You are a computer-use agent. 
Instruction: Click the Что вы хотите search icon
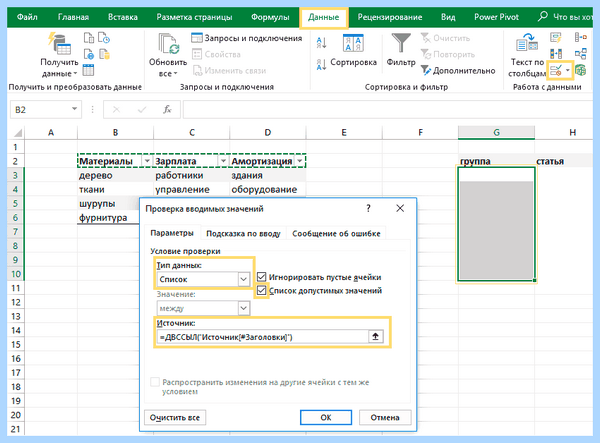pyautogui.click(x=543, y=16)
